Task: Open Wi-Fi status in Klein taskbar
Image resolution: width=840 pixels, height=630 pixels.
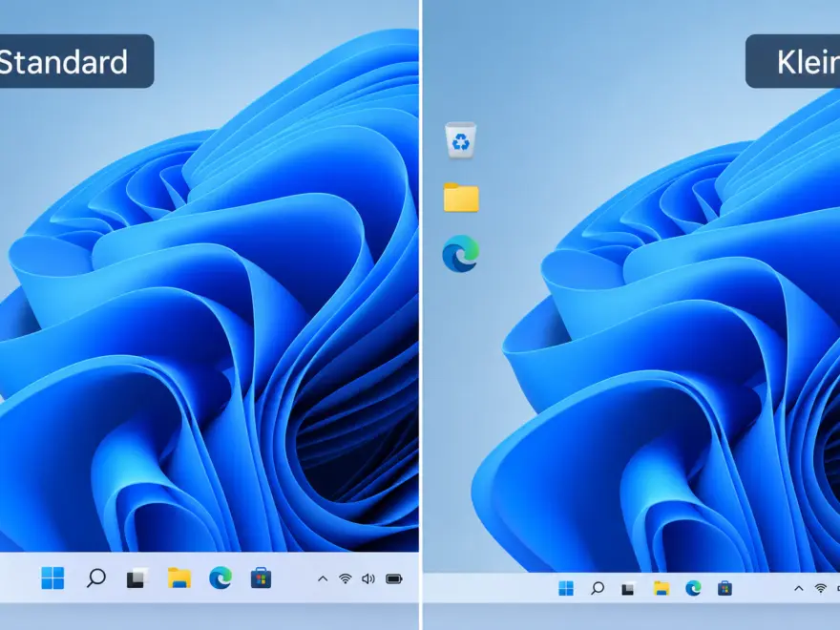Action: 820,588
